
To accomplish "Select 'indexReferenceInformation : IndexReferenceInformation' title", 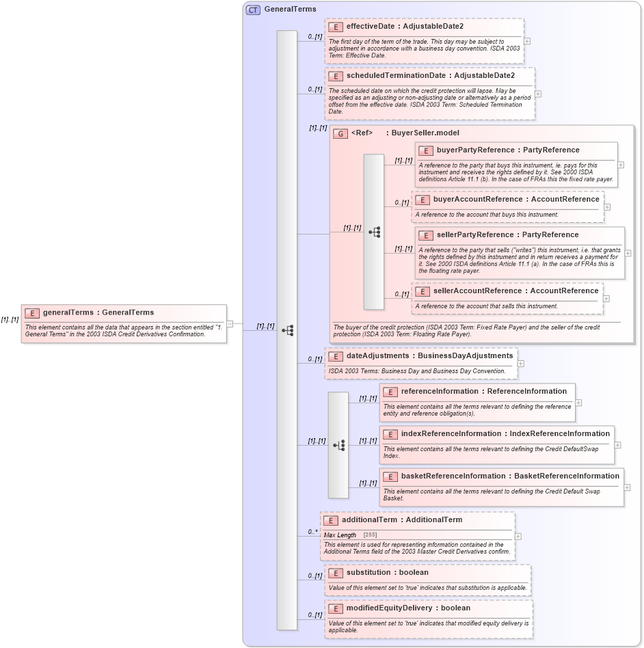I will (505, 433).
